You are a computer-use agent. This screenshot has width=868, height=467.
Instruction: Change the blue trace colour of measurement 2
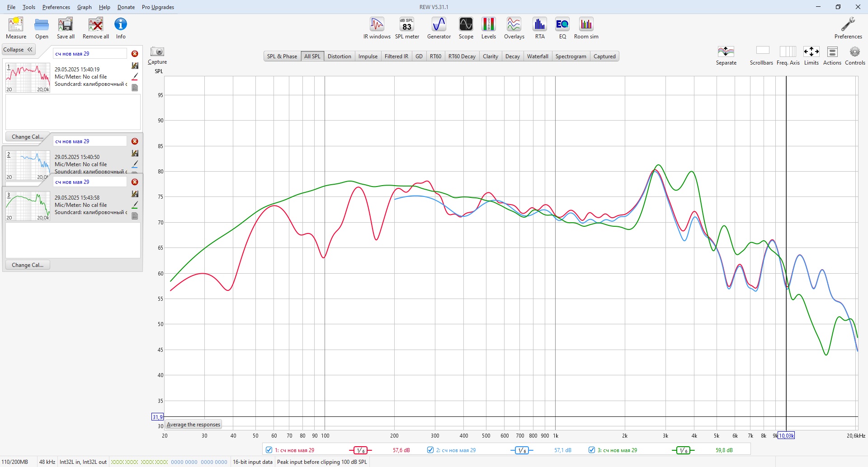(135, 164)
